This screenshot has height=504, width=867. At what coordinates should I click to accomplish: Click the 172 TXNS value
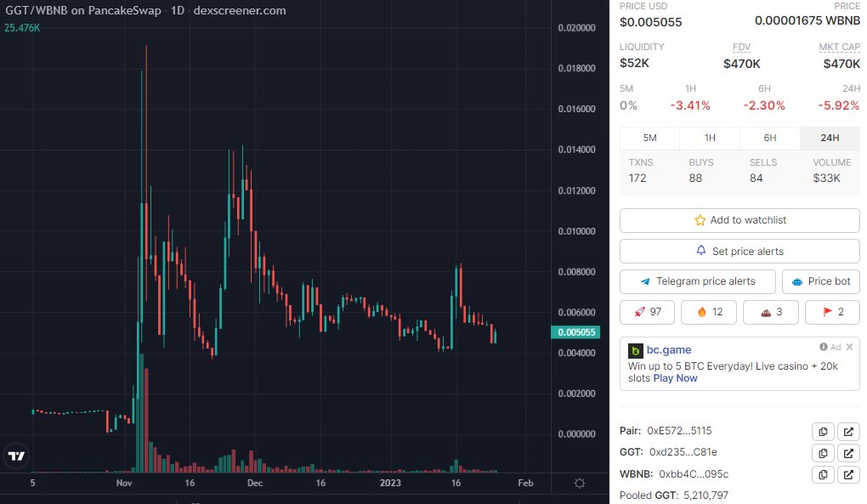pyautogui.click(x=637, y=178)
